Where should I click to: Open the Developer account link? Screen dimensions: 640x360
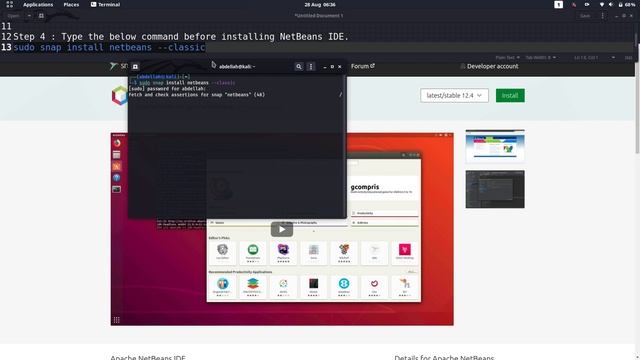click(489, 66)
